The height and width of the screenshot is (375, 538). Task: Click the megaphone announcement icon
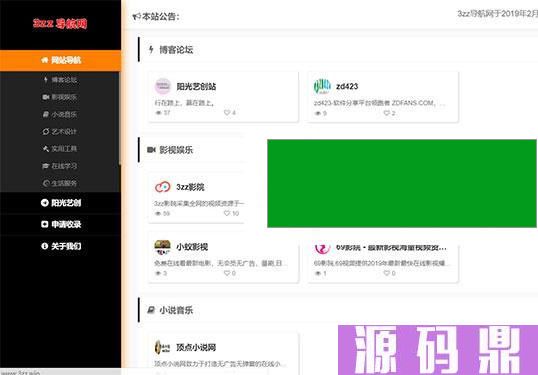(x=136, y=16)
